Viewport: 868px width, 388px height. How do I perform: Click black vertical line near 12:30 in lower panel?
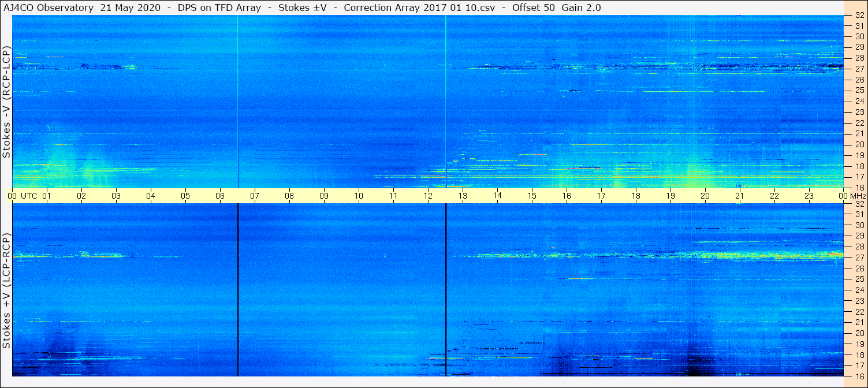coord(446,290)
